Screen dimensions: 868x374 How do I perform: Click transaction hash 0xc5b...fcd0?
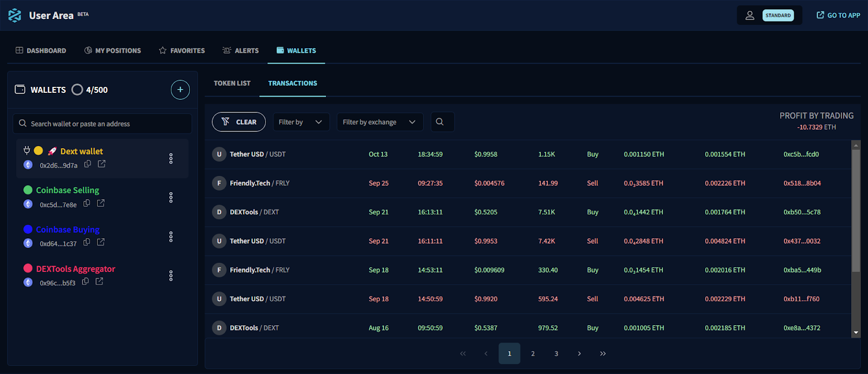tap(801, 154)
